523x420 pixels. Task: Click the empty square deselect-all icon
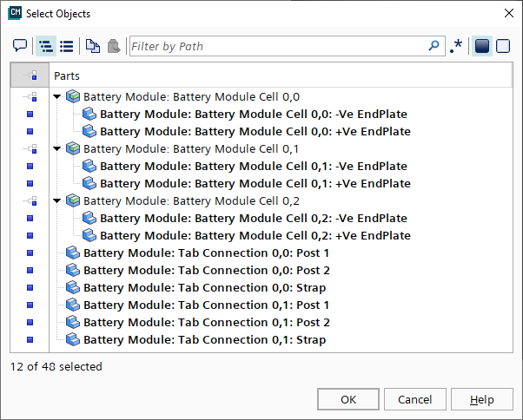pos(503,46)
